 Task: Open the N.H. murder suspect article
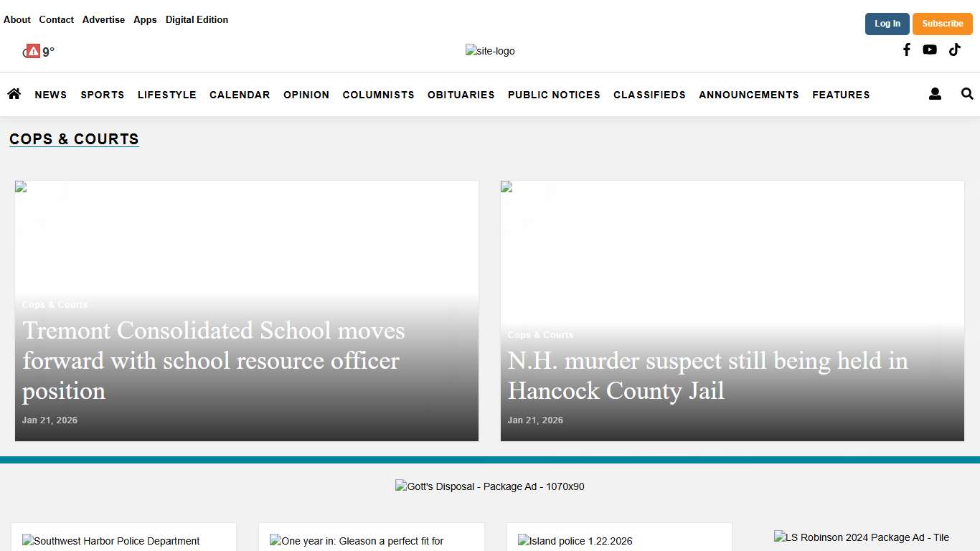(x=707, y=375)
